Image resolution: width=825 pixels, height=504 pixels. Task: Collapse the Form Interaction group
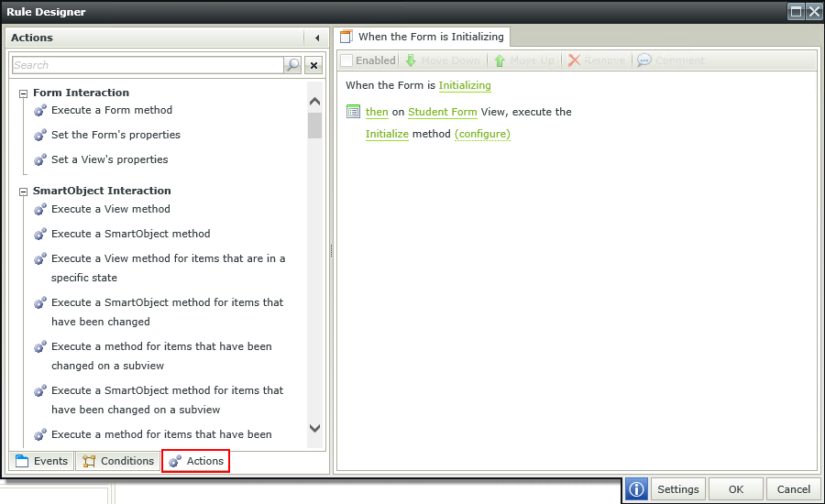click(23, 93)
